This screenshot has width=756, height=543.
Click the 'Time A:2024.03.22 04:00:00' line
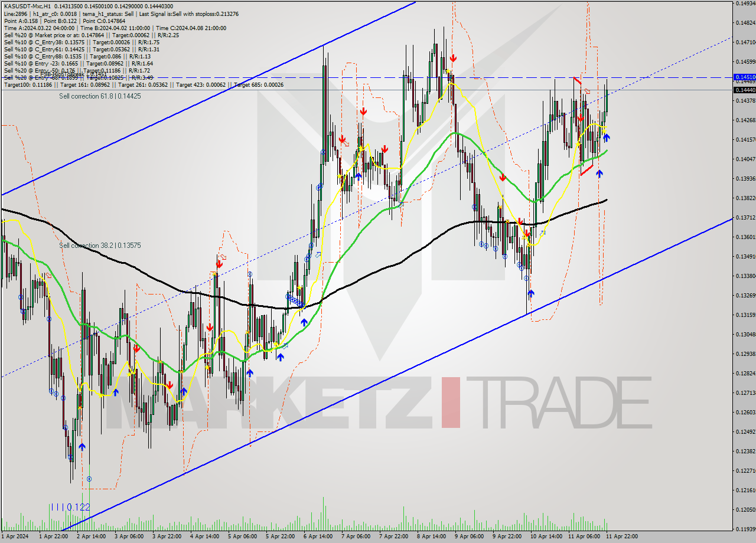[x=115, y=28]
